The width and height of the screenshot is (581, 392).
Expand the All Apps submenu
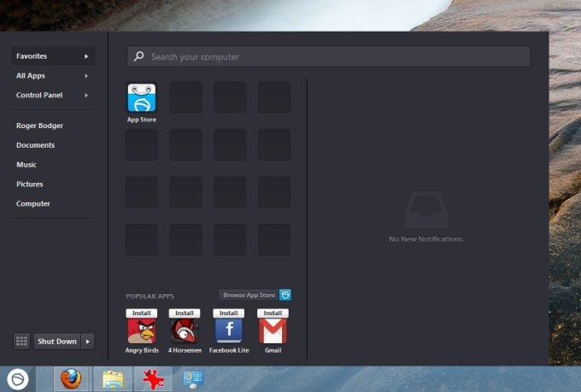click(53, 76)
